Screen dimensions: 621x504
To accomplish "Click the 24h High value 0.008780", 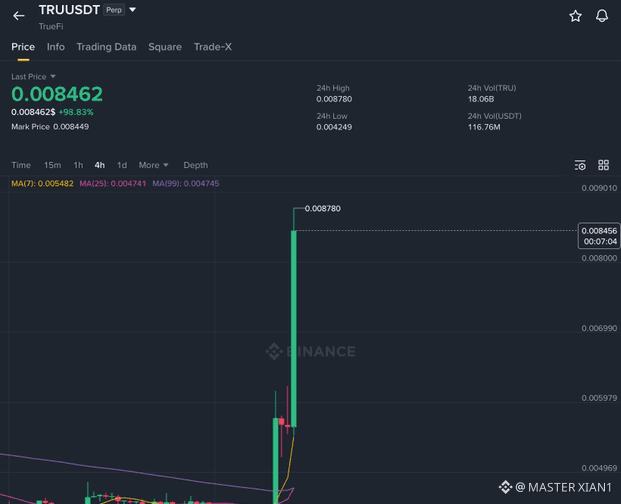I will click(x=334, y=99).
